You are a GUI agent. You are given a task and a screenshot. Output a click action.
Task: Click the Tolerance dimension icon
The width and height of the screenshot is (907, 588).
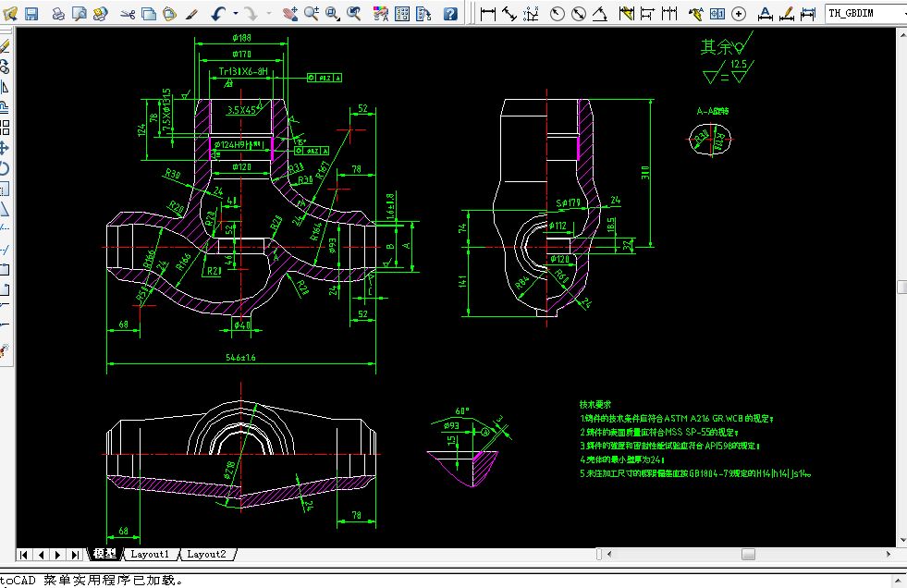[x=719, y=14]
